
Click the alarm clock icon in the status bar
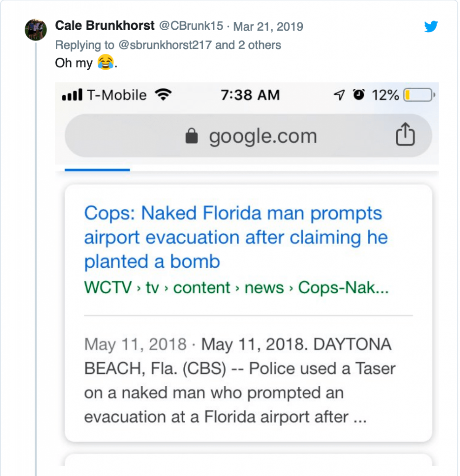(358, 94)
